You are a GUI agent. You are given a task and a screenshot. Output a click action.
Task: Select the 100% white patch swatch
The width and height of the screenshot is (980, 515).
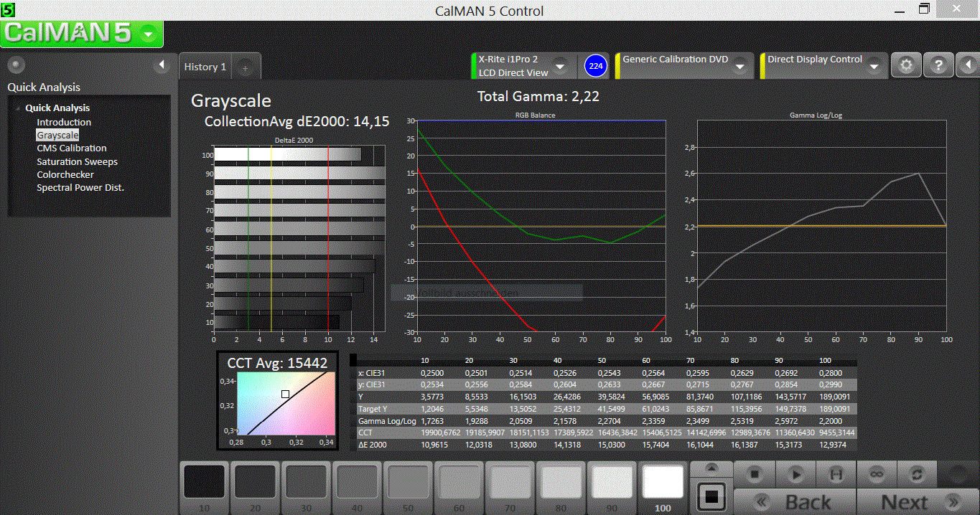(x=663, y=482)
